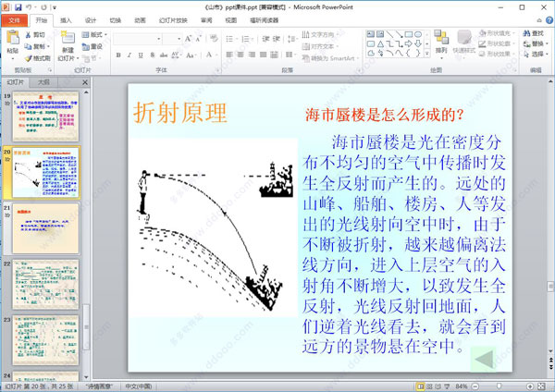Click Save icon in Quick Access Toolbar
Viewport: 555px width, 392px height.
pos(18,7)
